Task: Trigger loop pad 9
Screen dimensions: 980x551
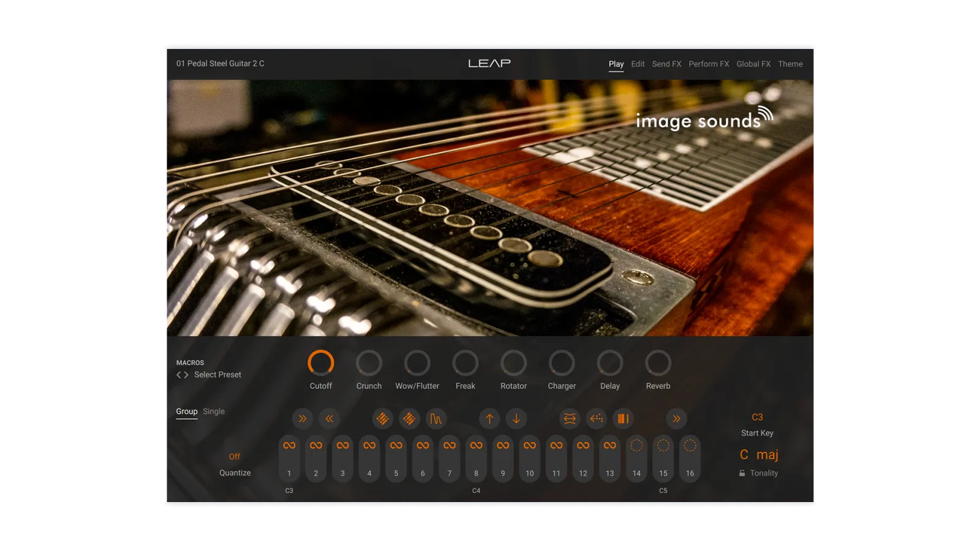Action: [x=503, y=459]
